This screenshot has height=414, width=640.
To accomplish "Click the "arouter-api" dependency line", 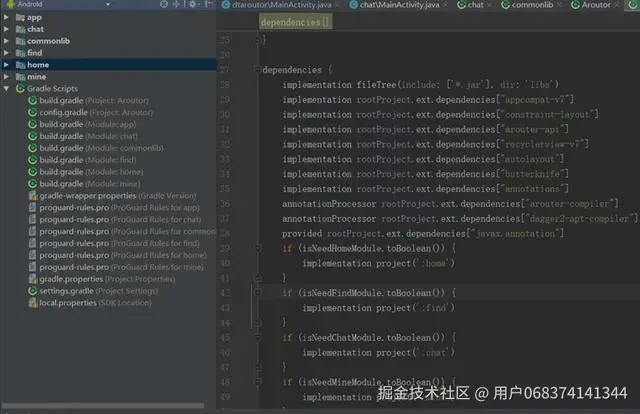I will click(x=425, y=129).
